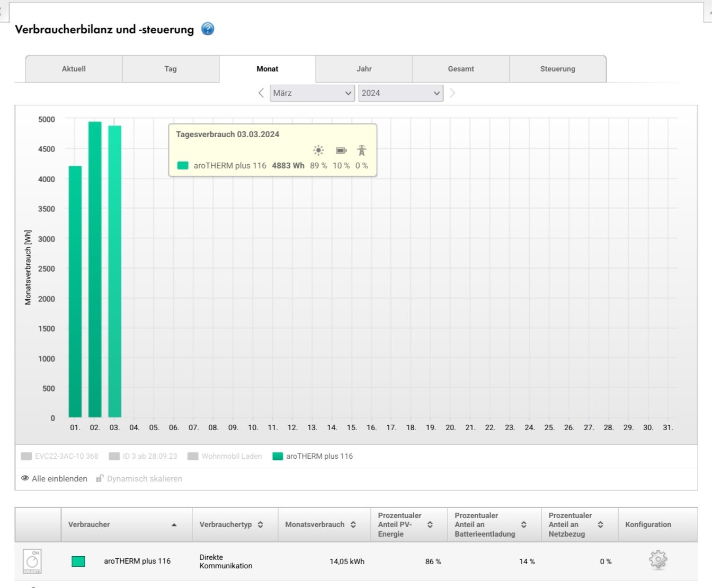Sort Verbraucher column by ascending arrow
The height and width of the screenshot is (588, 712).
click(x=174, y=524)
